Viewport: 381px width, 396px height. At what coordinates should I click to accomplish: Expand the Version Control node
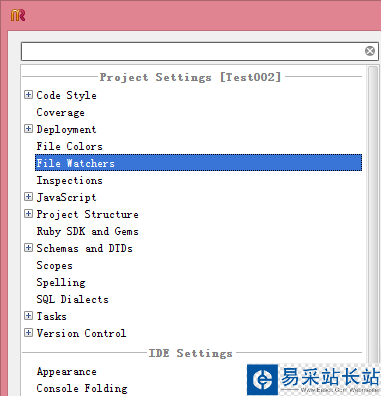click(x=28, y=333)
